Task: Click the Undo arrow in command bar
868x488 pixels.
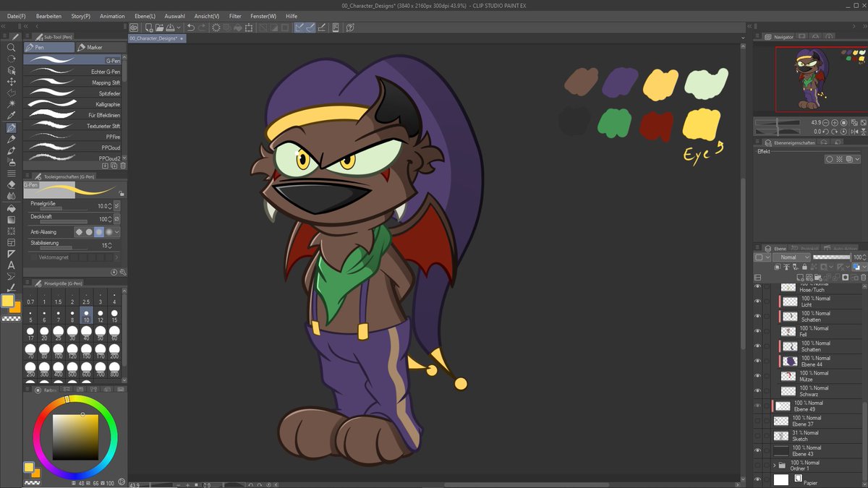Action: tap(191, 27)
